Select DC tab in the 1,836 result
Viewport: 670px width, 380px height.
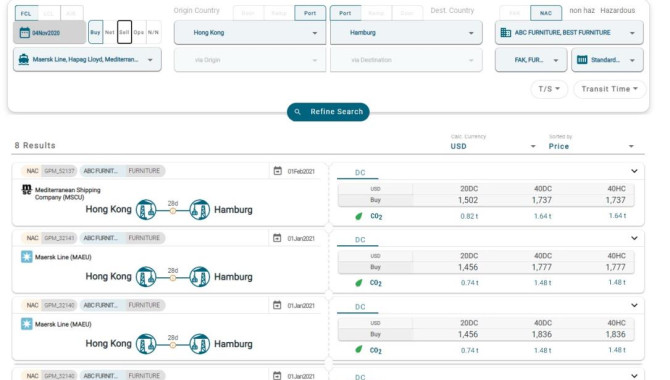coord(360,307)
